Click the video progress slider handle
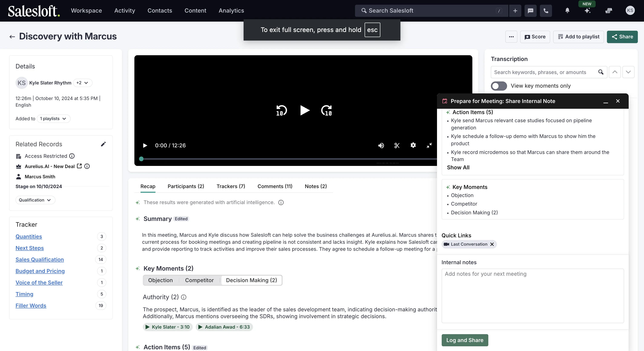 141,159
